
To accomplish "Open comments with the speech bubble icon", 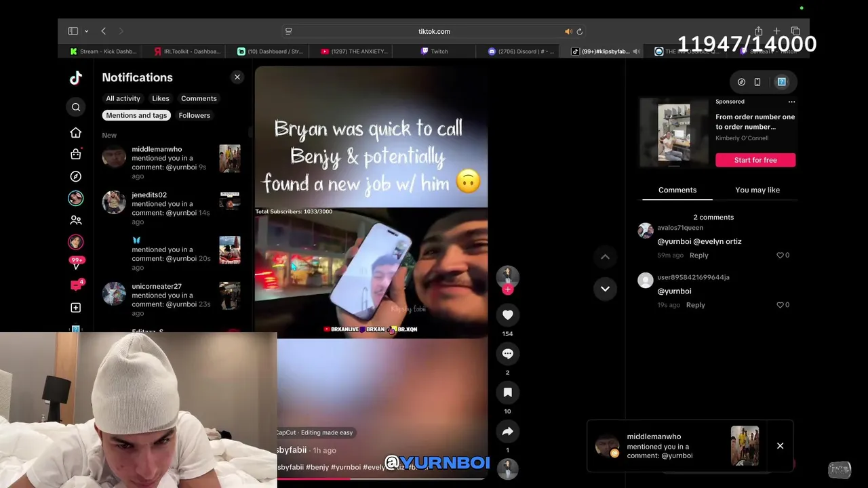I will click(x=507, y=353).
